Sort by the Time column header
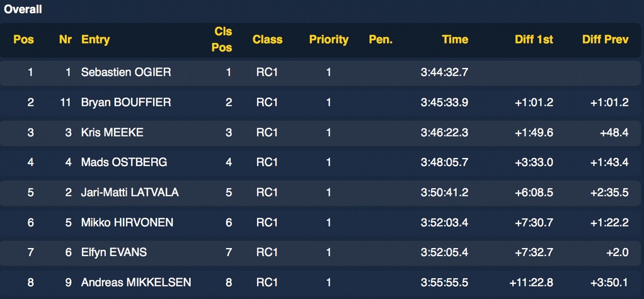Screen dimensions: 644x299 tap(454, 40)
